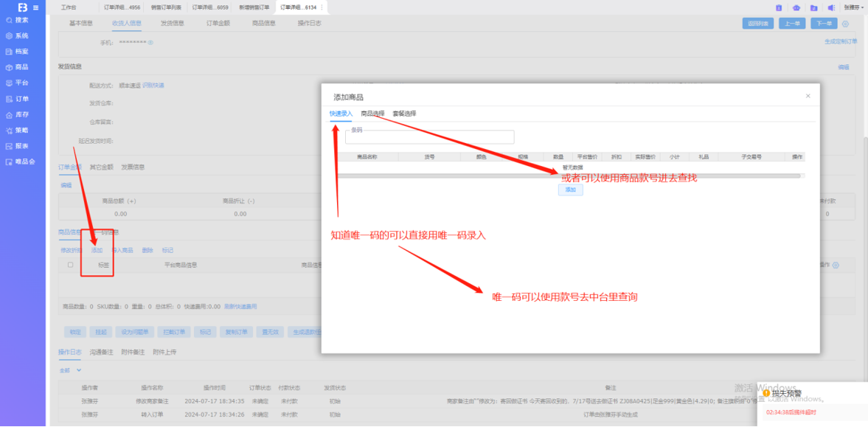Reveal phone number with the eye icon
Screen dimensions: 868x427
[150, 43]
